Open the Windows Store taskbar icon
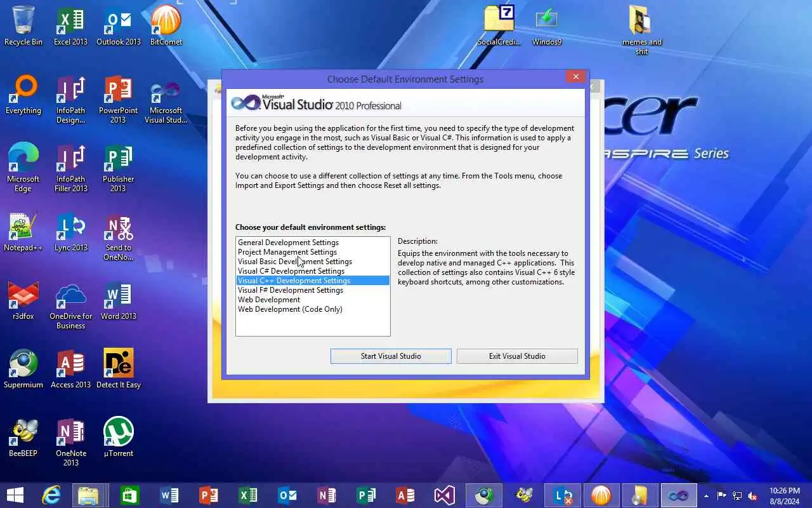 click(x=129, y=495)
